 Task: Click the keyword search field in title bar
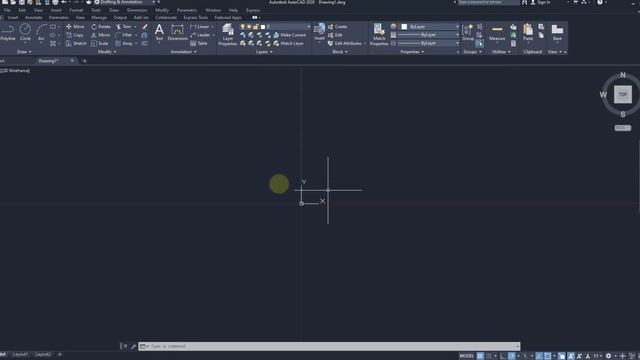488,2
